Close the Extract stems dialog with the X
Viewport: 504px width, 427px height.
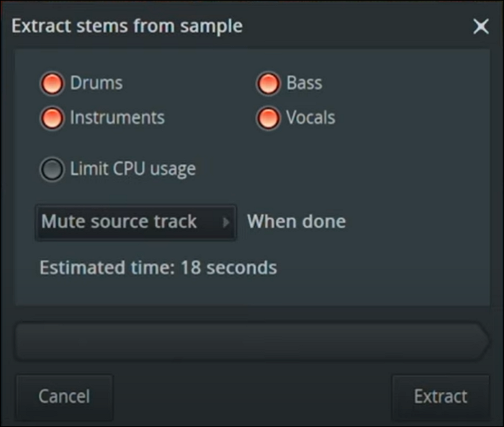click(x=480, y=27)
